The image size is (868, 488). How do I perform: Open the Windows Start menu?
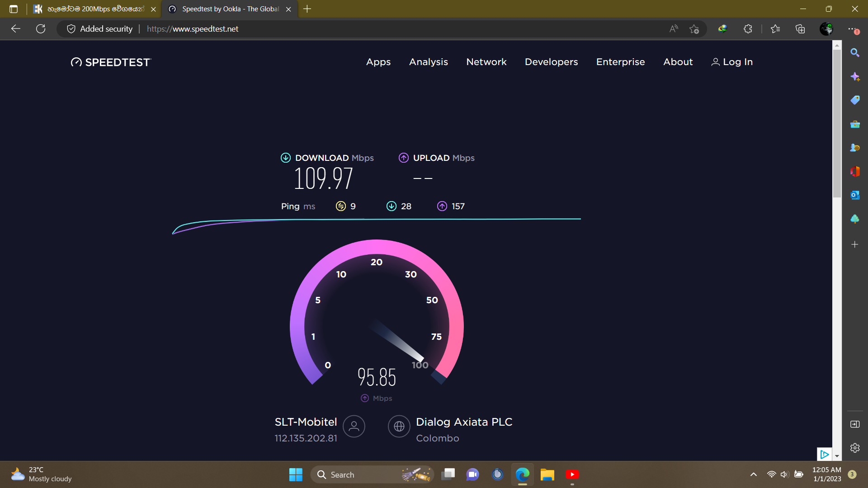pyautogui.click(x=296, y=474)
